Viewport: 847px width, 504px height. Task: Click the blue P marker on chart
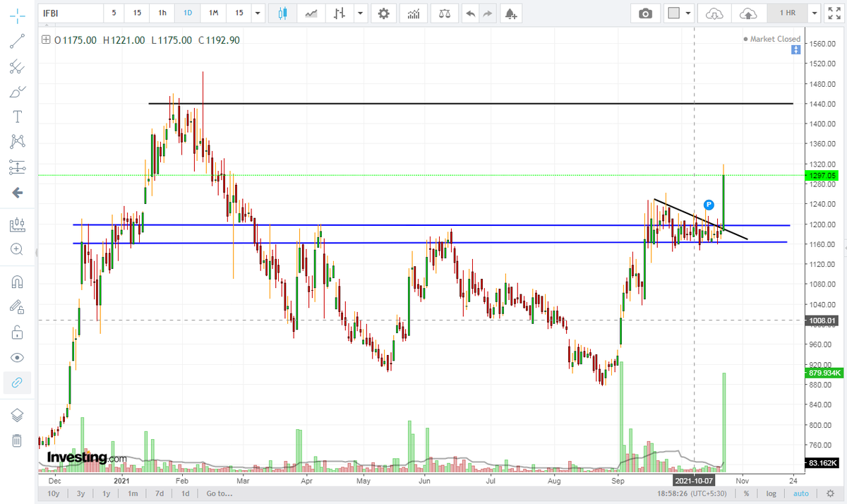tap(709, 205)
